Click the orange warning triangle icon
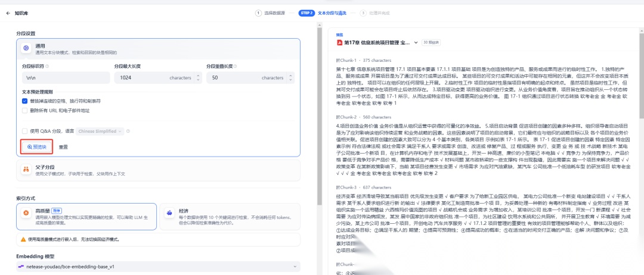 tap(23, 239)
